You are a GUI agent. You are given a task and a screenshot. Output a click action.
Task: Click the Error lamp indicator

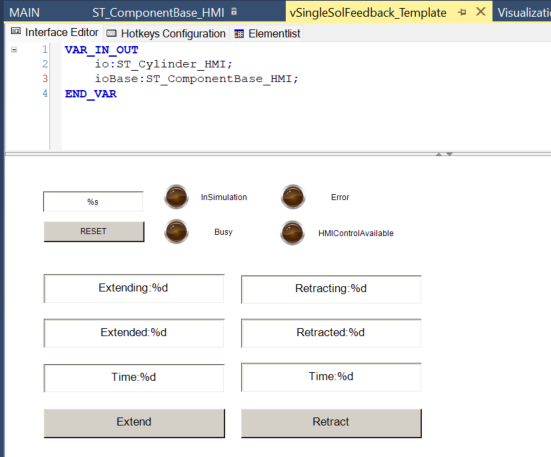point(293,197)
